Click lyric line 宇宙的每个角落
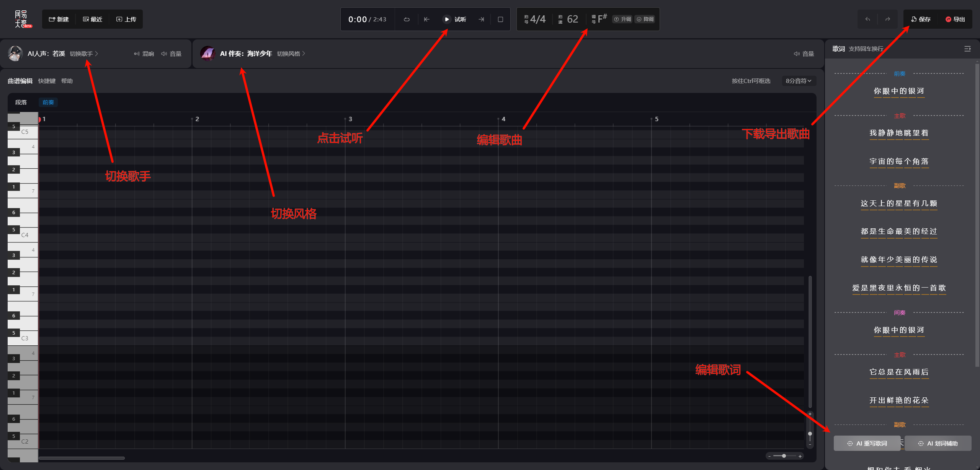Viewport: 980px width, 470px height. 899,161
